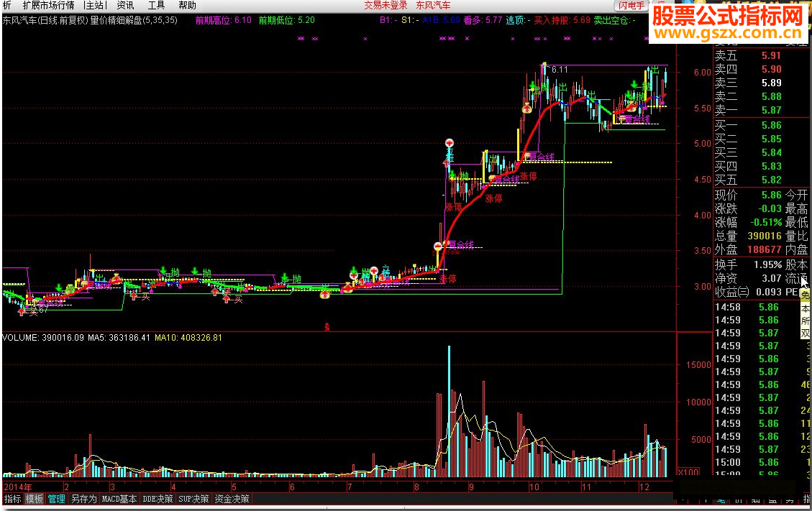Click the 15000 label on the volume axis
Viewport: 812px width, 511px height.
(698, 365)
